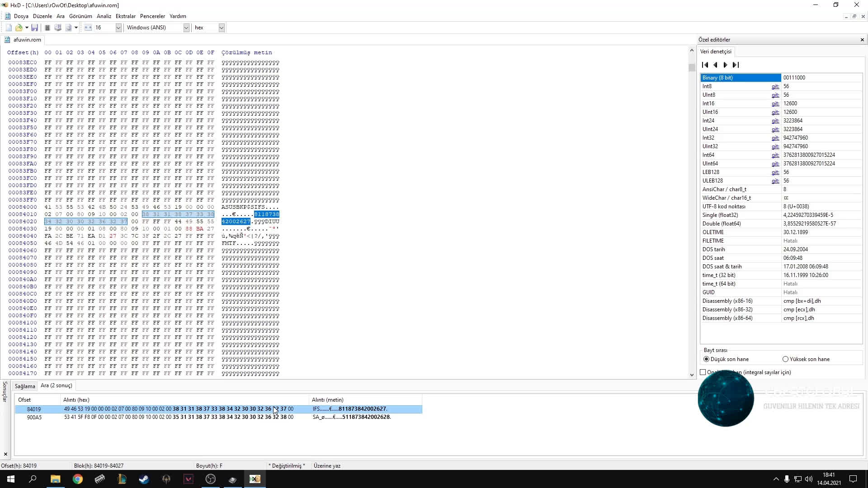
Task: Open the Analiz menu
Action: coord(104,16)
